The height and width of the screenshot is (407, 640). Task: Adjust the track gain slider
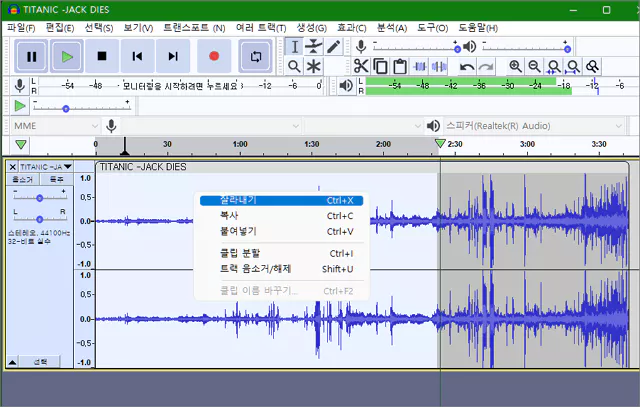pos(40,198)
